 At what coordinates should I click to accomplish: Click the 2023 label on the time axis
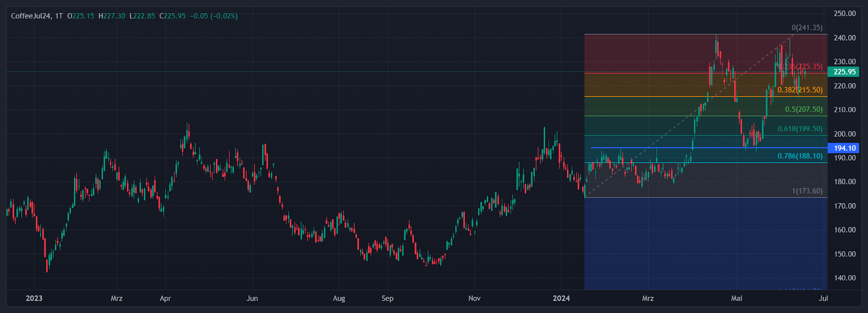(x=34, y=298)
